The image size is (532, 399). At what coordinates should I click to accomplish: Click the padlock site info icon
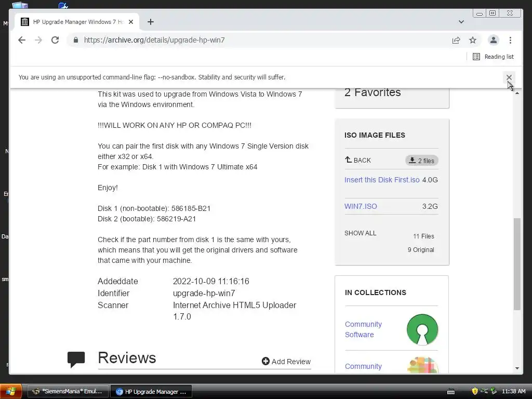click(76, 40)
